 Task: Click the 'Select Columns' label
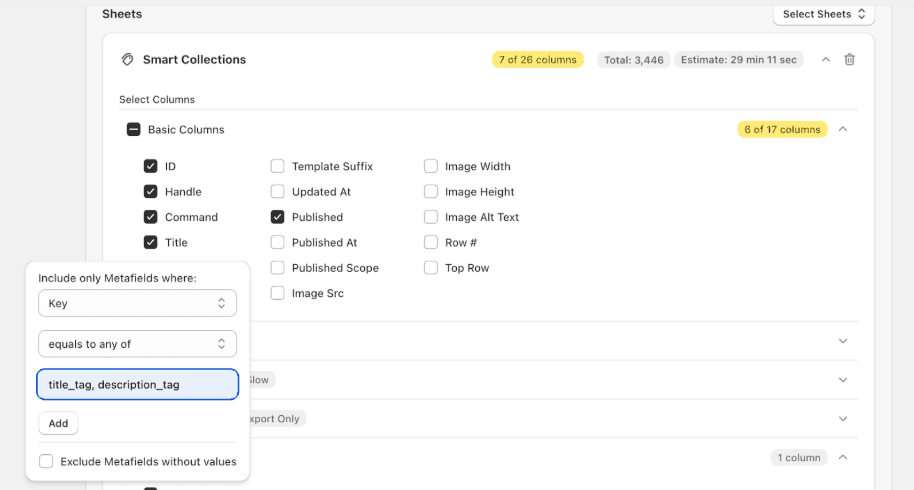point(157,100)
